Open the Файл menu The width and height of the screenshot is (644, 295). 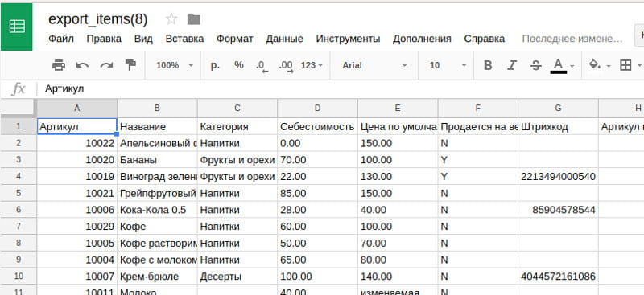tap(61, 39)
